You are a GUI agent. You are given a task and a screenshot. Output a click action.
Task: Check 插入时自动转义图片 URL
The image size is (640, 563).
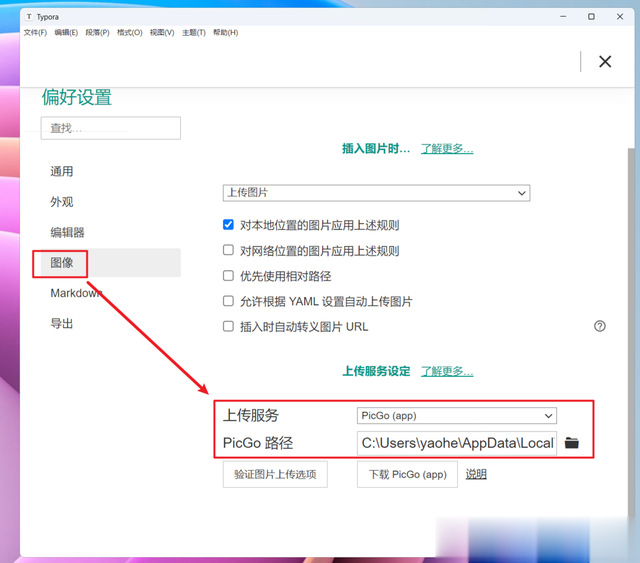coord(228,326)
